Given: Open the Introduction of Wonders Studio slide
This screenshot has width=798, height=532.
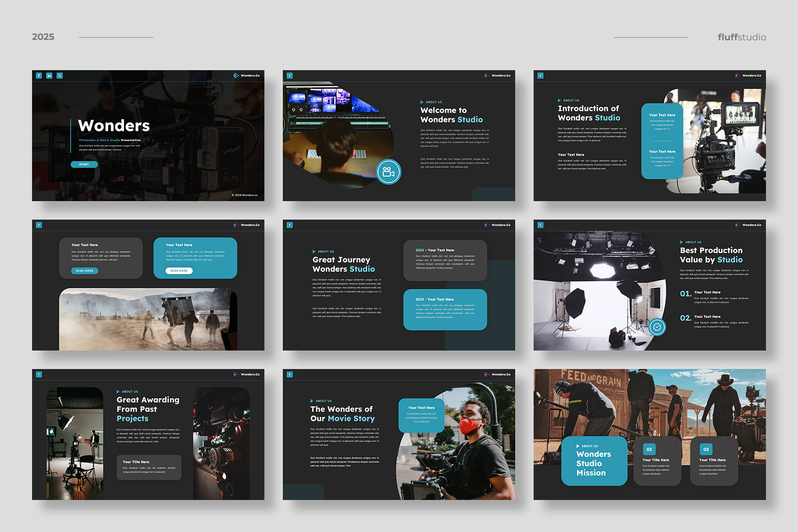Looking at the screenshot, I should click(x=649, y=136).
